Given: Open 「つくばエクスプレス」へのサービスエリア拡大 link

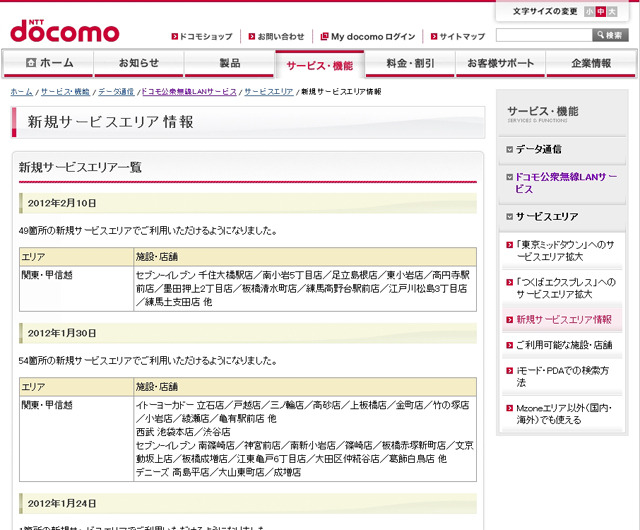Looking at the screenshot, I should click(566, 288).
